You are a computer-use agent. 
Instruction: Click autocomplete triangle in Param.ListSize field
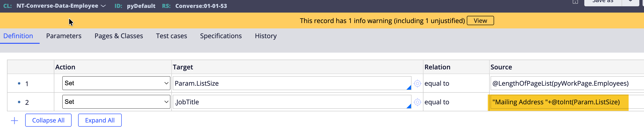(x=409, y=88)
